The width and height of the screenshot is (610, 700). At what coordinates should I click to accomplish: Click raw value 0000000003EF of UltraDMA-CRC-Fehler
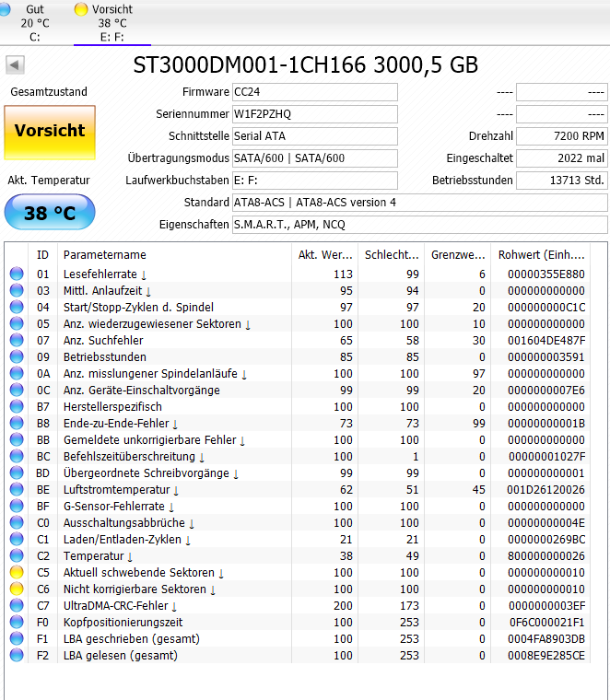point(546,606)
